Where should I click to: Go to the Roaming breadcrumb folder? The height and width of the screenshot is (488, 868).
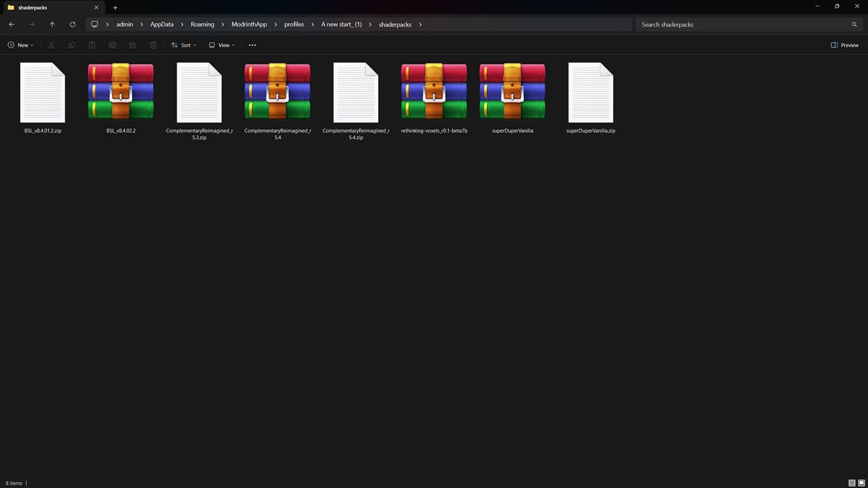point(202,24)
